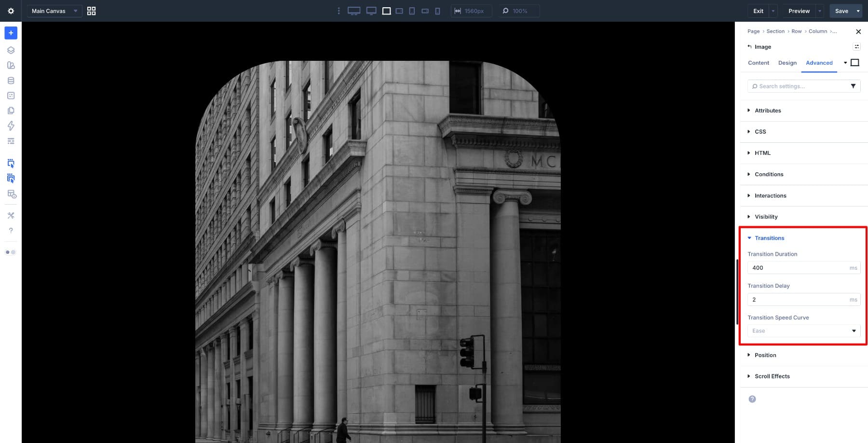This screenshot has height=443, width=868.
Task: Switch to the Content tab
Action: 758,63
